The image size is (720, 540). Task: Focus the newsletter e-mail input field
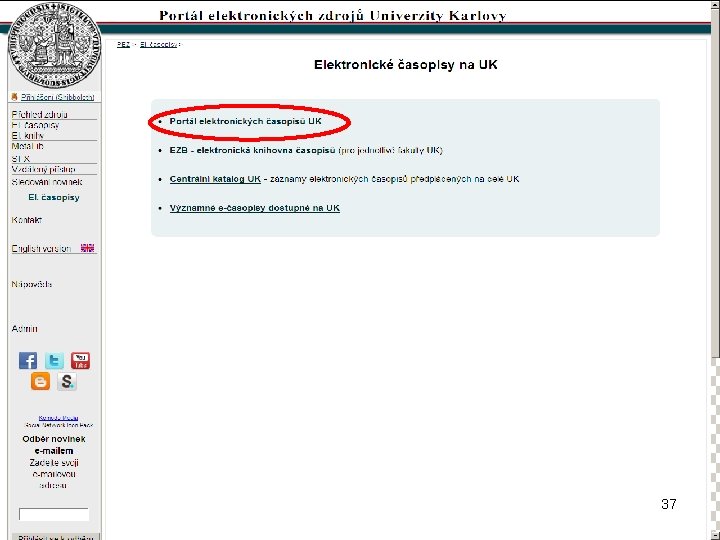[x=54, y=514]
